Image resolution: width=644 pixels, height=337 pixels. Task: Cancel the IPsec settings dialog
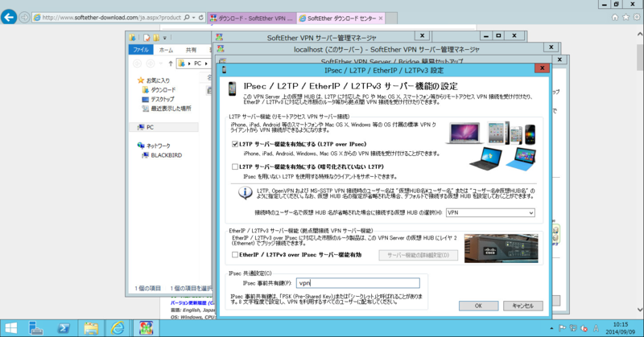(x=522, y=306)
